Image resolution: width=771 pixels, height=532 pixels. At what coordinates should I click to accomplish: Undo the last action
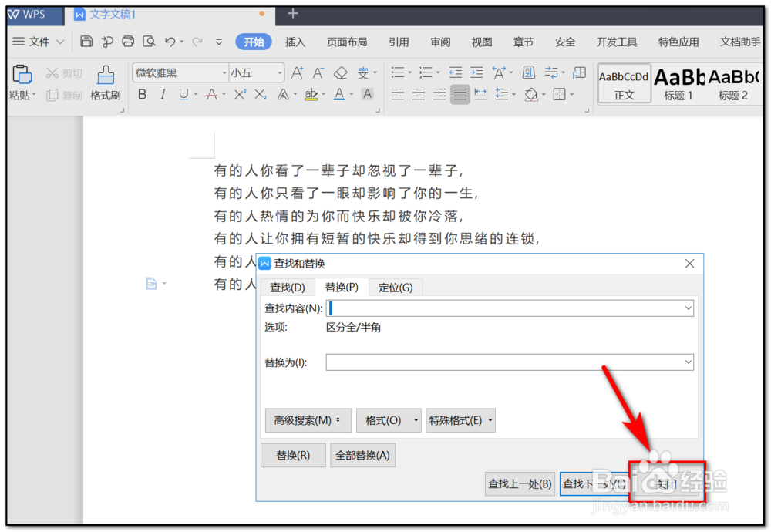[x=170, y=42]
